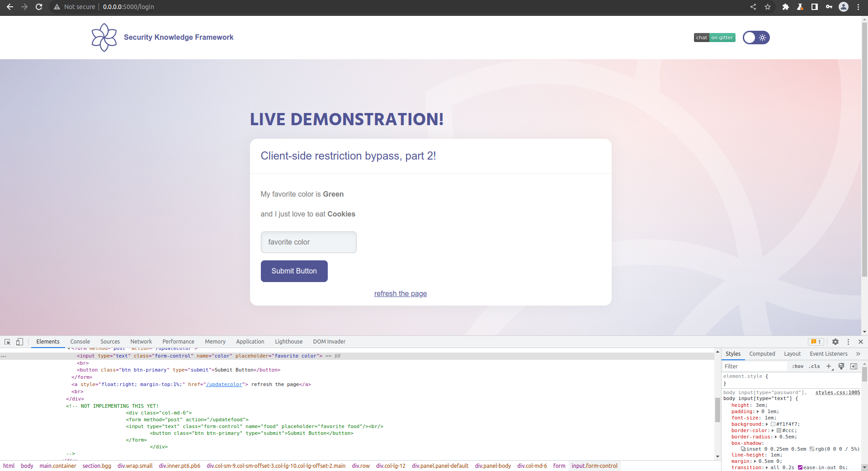Click the Security Knowledge Framework flower logo

(104, 38)
